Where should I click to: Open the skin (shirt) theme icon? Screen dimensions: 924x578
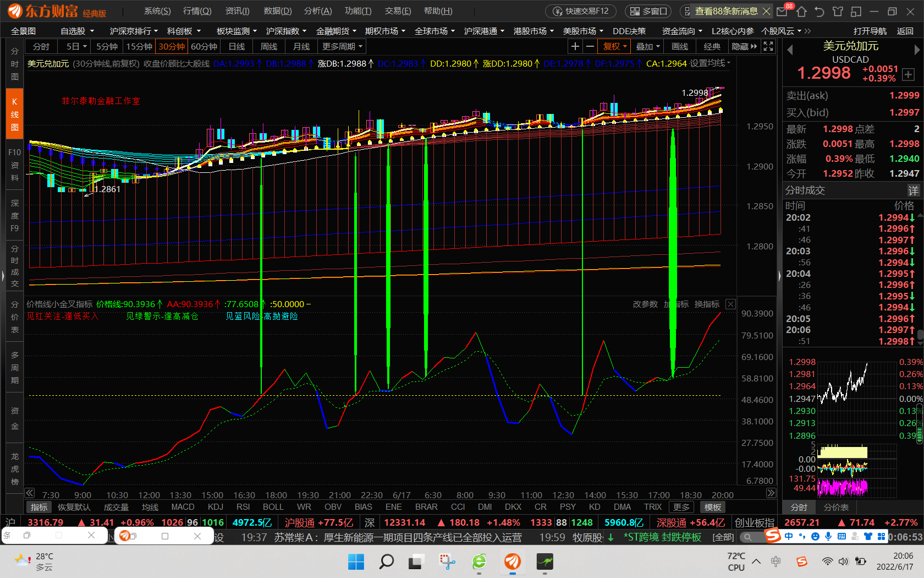click(838, 11)
